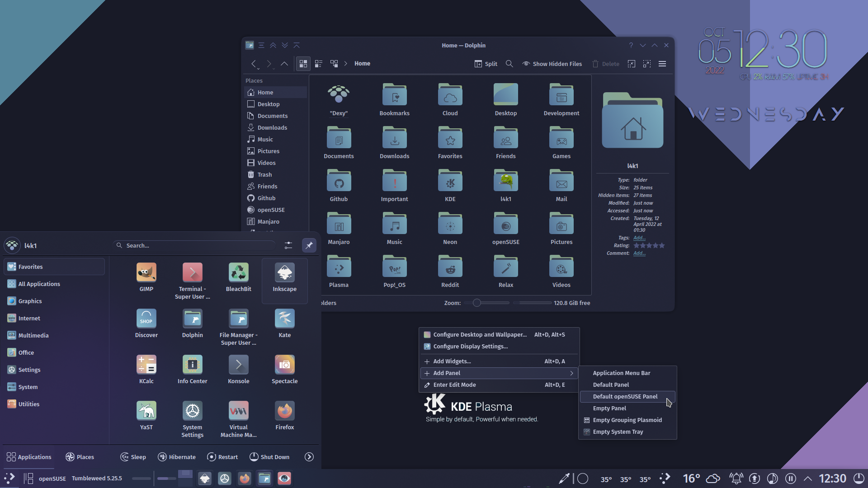Switch Dolphin to compact view mode
This screenshot has height=488, width=868.
pos(319,64)
